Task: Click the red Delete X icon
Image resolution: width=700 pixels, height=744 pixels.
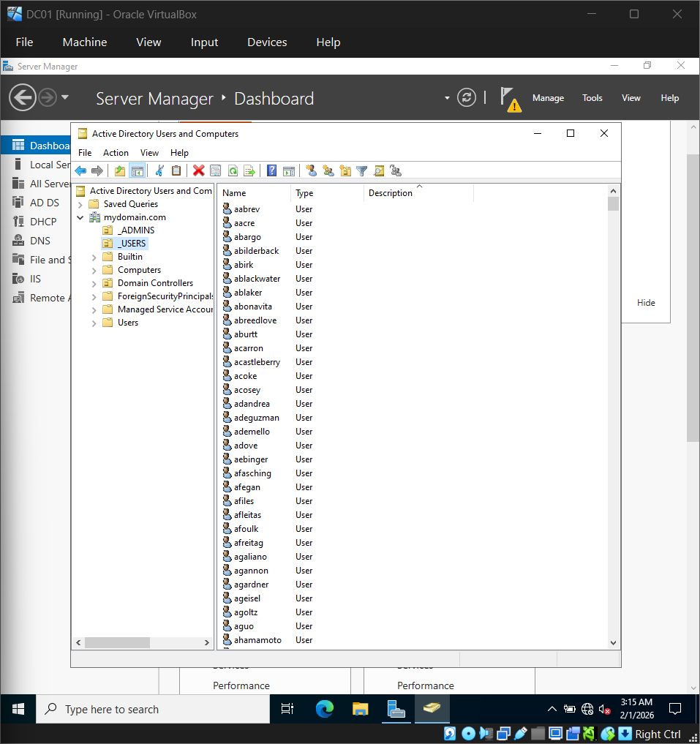Action: 199,170
